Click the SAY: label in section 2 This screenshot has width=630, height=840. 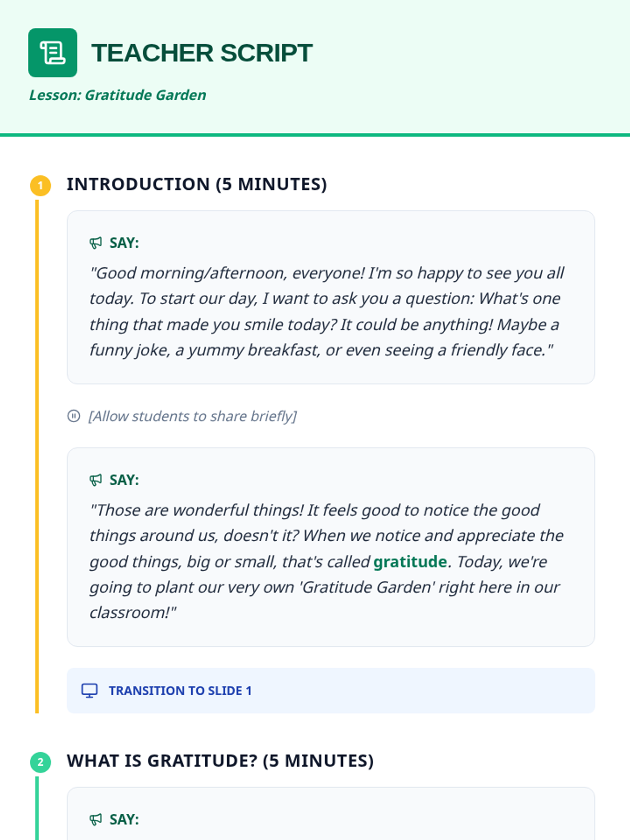click(124, 819)
